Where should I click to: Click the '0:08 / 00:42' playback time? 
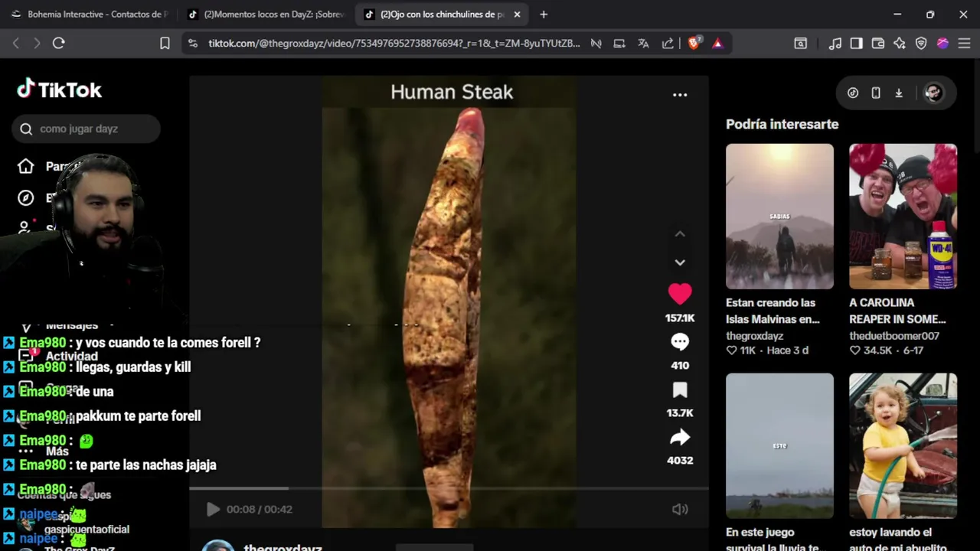tap(259, 509)
